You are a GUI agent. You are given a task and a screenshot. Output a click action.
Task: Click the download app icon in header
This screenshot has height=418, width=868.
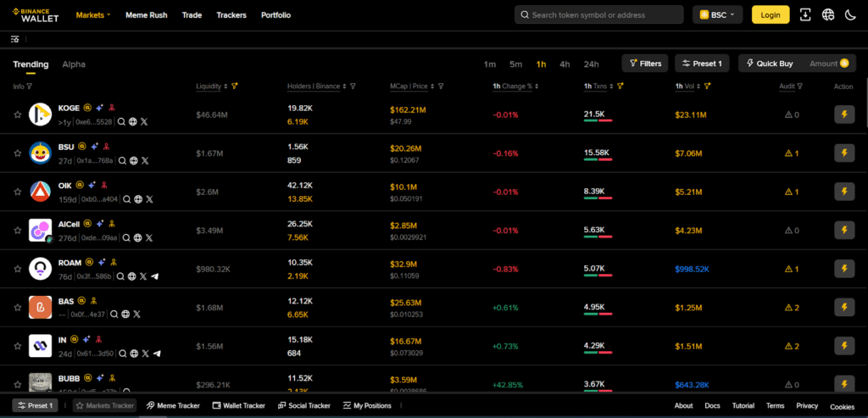pos(805,14)
